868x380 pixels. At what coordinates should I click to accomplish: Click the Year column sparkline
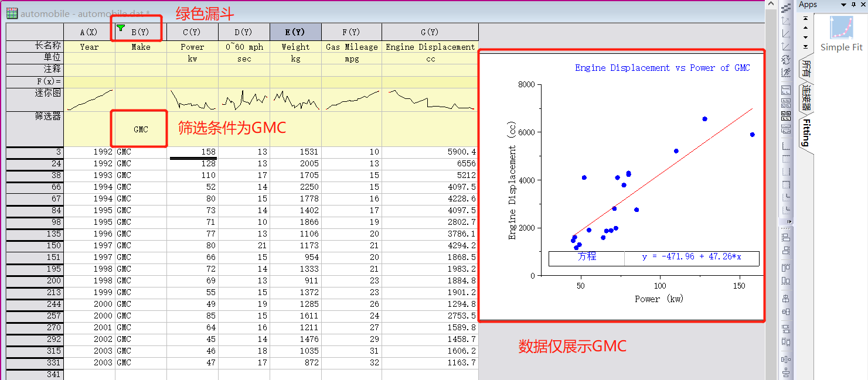[x=89, y=100]
